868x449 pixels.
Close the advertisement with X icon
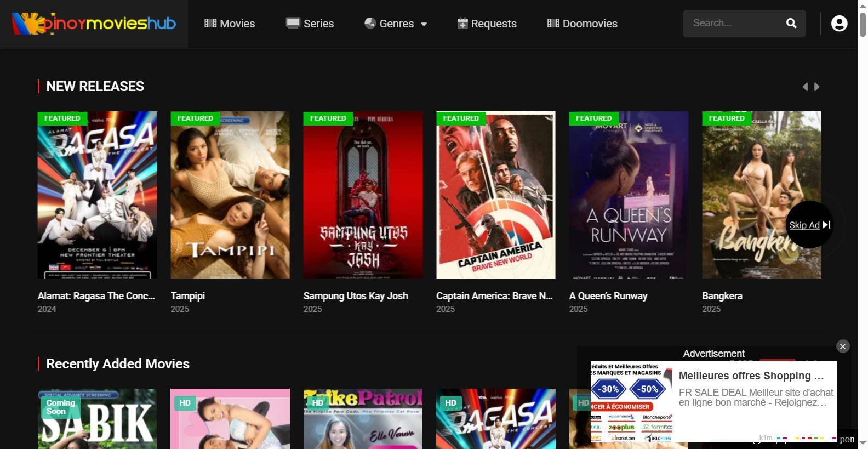pyautogui.click(x=843, y=346)
